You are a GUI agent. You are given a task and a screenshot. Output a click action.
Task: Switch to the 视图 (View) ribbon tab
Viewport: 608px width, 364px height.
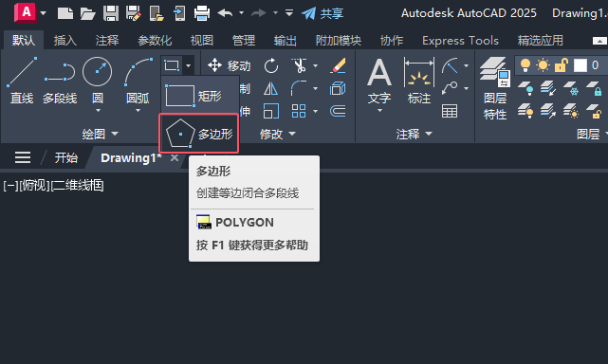[202, 41]
